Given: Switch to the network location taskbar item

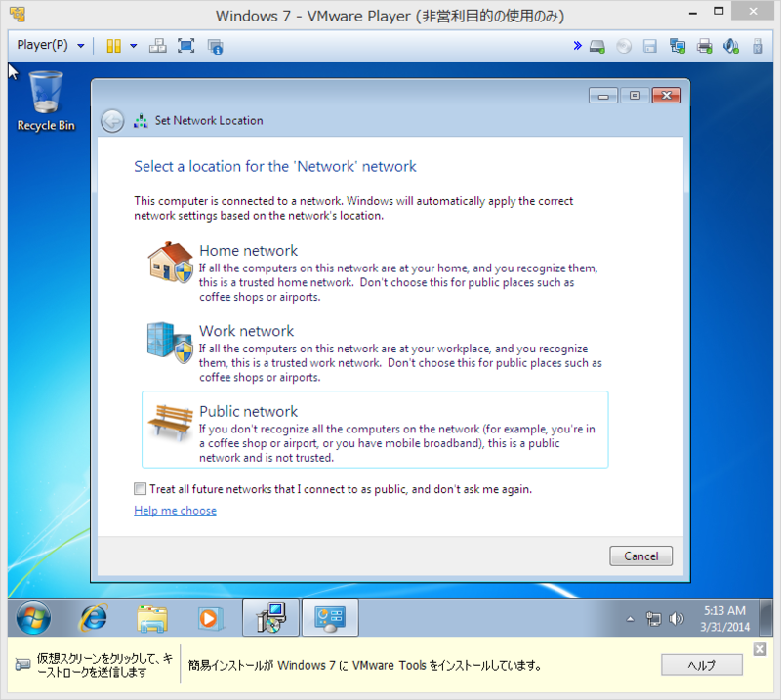Looking at the screenshot, I should pos(330,618).
